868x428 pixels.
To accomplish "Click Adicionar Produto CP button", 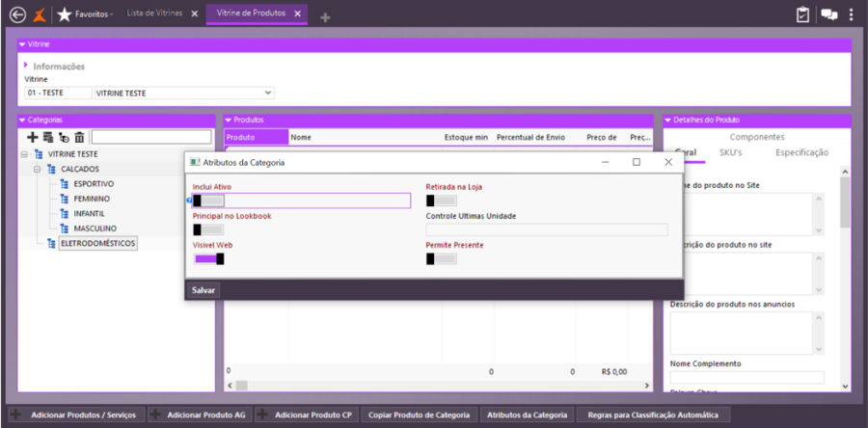I will [x=307, y=415].
